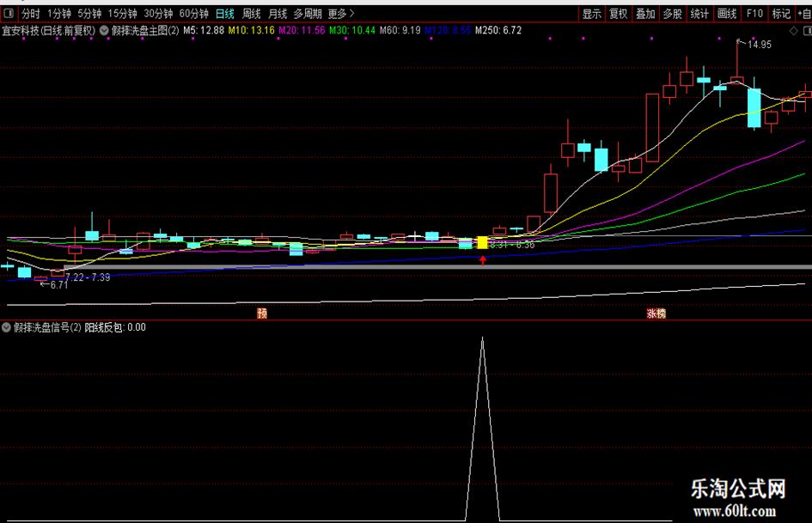Viewport: 812px width, 523px height.
Task: Expand the 假摔洗盘信号 sub-indicator dropdown
Action: pos(7,327)
